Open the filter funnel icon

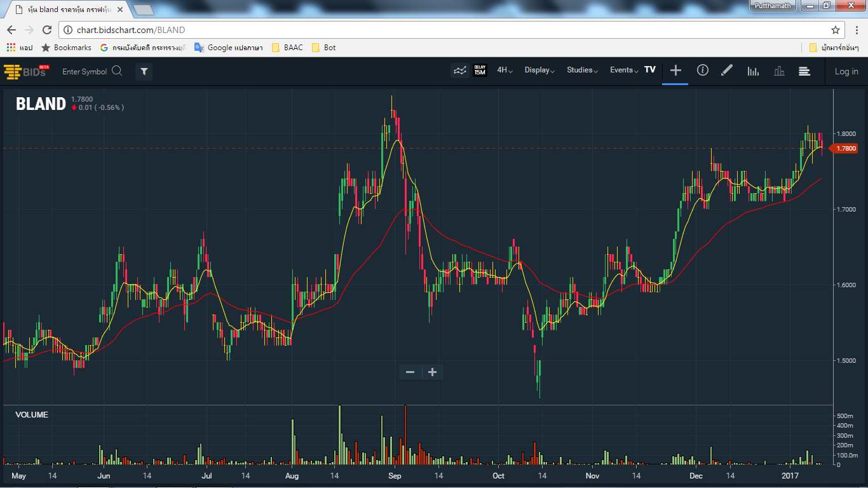(144, 72)
